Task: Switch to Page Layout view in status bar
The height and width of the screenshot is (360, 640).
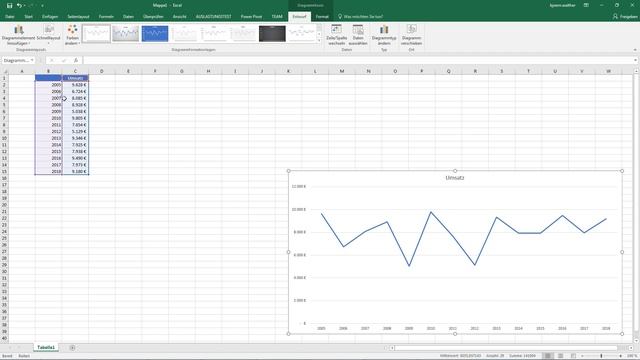Action: tap(560, 356)
